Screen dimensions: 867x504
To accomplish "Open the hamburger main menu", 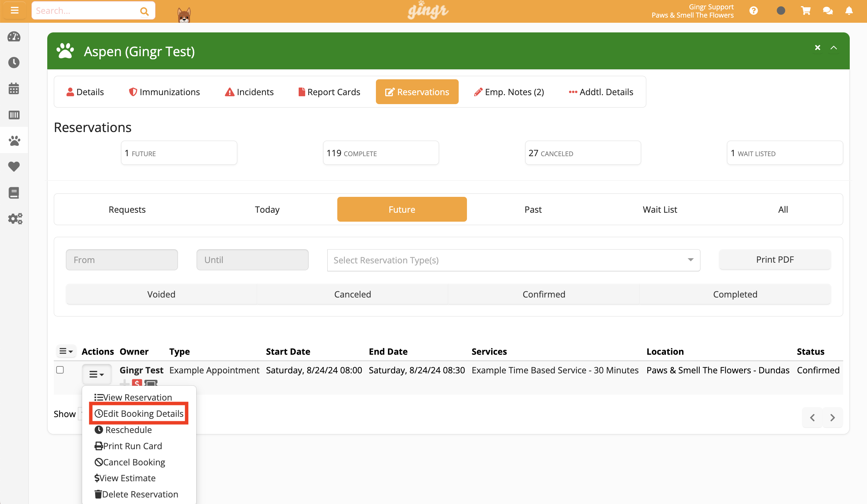I will (x=14, y=10).
